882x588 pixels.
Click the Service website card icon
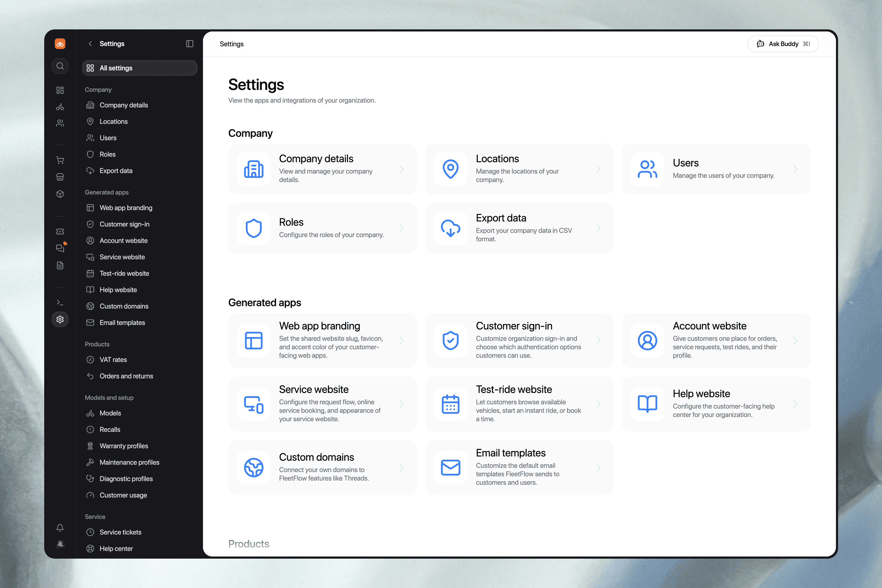coord(254,404)
